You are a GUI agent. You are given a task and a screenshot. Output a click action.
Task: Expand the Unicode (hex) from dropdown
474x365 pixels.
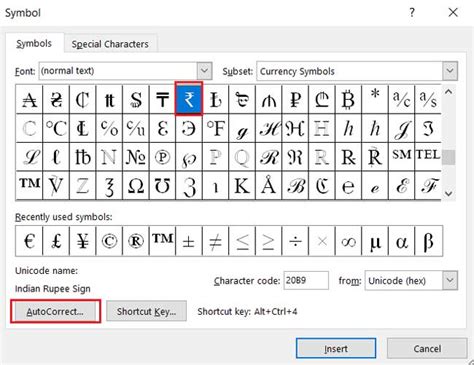[450, 280]
